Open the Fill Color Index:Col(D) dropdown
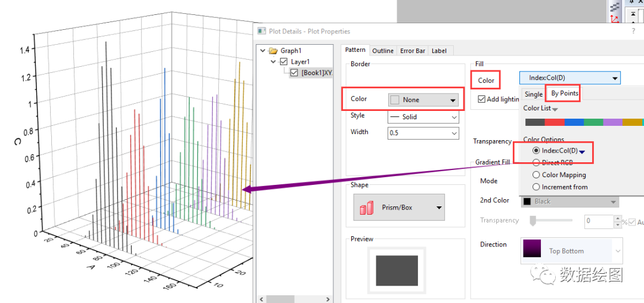The width and height of the screenshot is (644, 303). [x=570, y=78]
